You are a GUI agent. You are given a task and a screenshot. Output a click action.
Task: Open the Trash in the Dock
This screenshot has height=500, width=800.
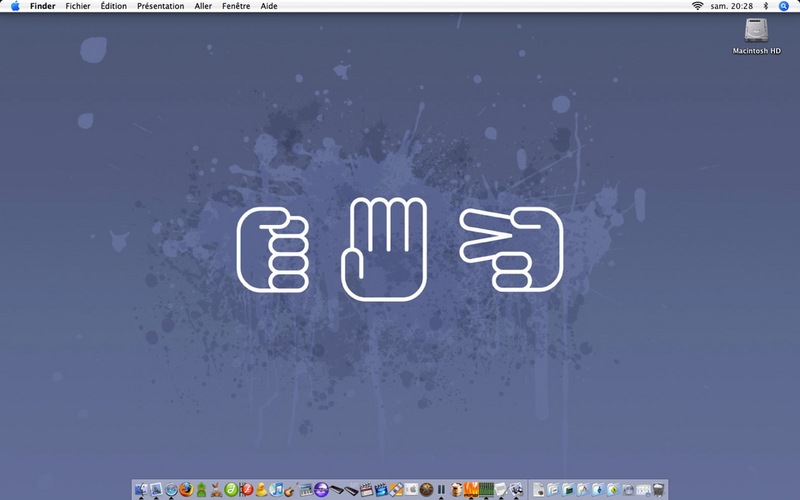coord(659,490)
